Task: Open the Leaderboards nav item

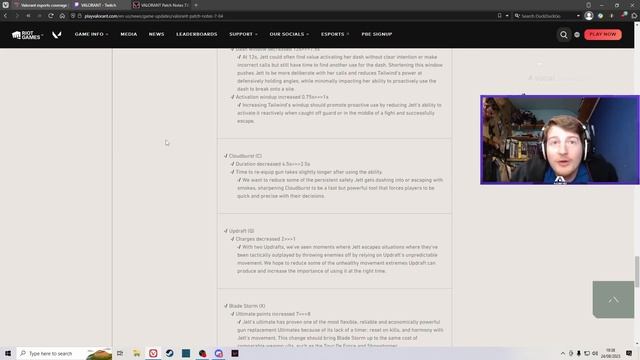Action: point(197,34)
